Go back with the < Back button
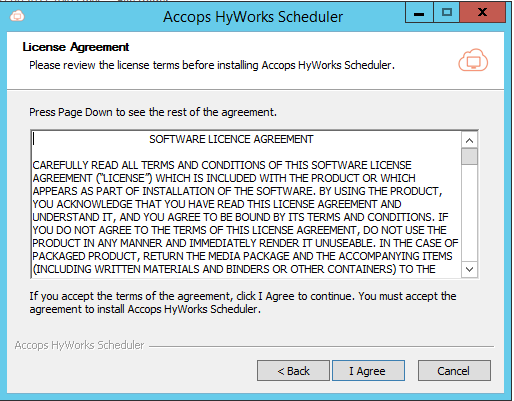 pyautogui.click(x=293, y=370)
